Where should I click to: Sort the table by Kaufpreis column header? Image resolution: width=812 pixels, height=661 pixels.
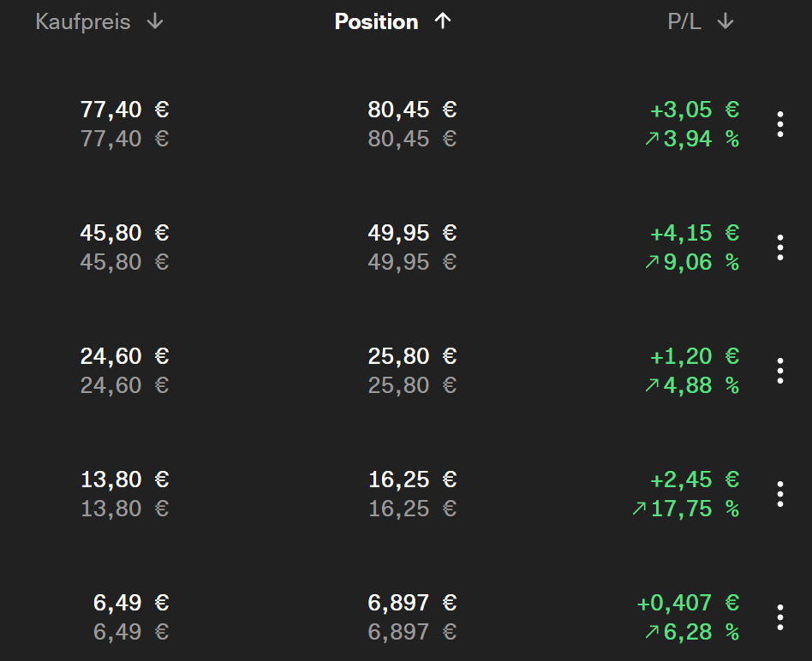(83, 22)
